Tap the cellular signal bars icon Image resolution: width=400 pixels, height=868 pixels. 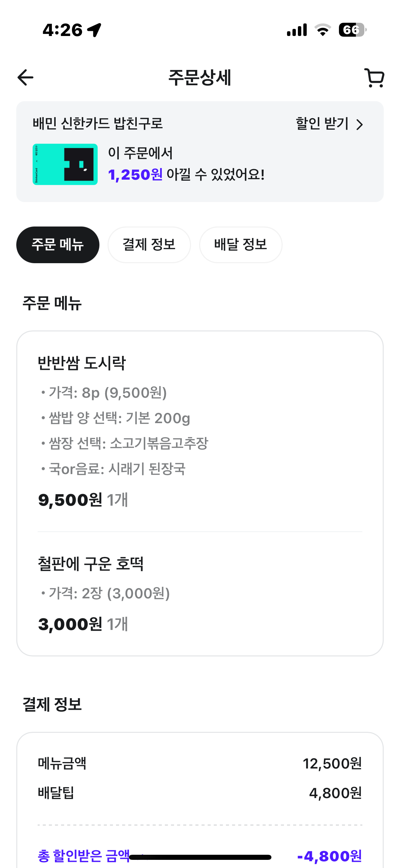(x=297, y=30)
